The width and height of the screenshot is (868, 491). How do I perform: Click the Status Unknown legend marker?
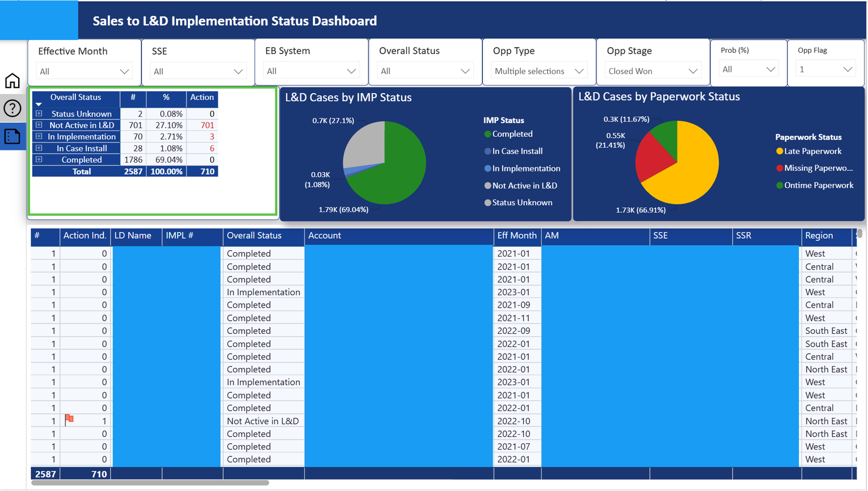coord(487,203)
